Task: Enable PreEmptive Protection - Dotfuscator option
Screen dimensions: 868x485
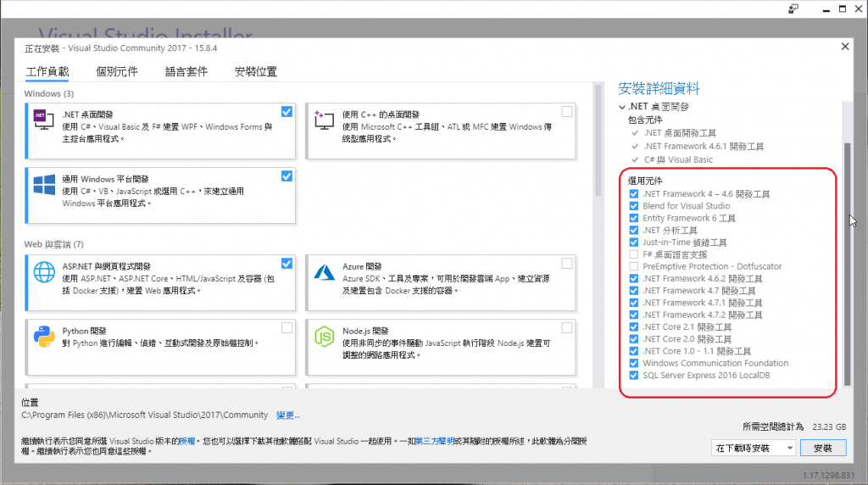Action: coord(634,266)
